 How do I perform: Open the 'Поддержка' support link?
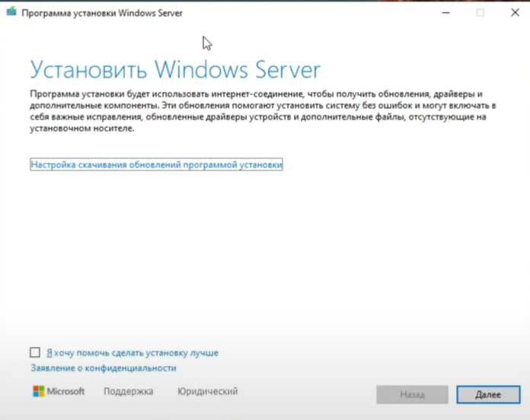[x=128, y=392]
